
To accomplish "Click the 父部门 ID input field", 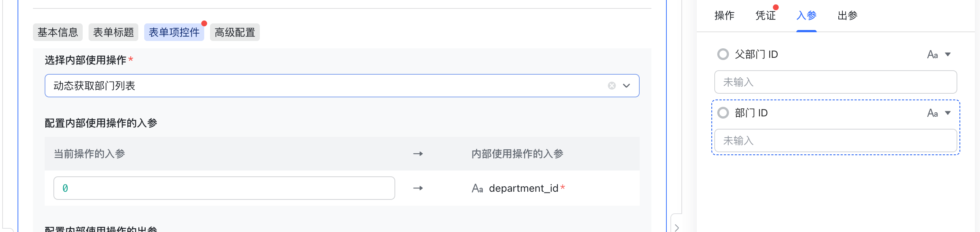I will tap(835, 82).
